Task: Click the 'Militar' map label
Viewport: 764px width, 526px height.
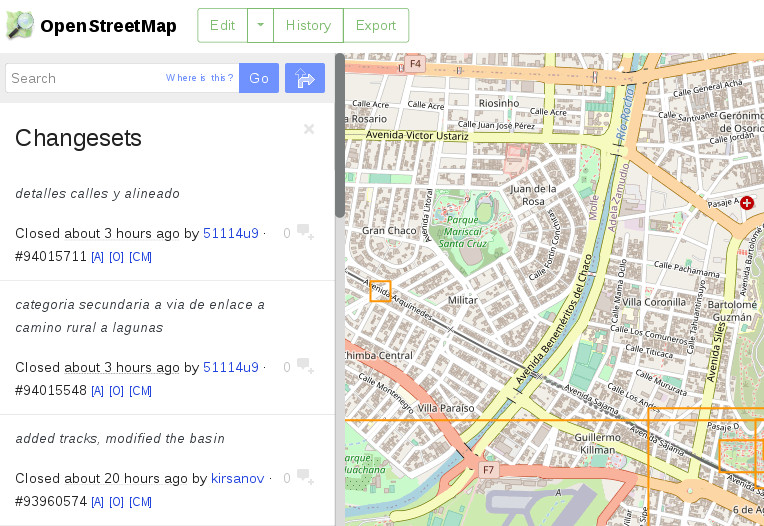Action: (x=463, y=300)
